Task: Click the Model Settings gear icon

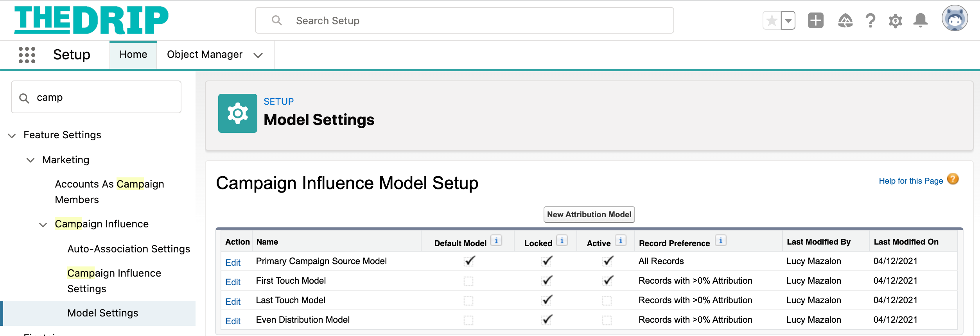Action: [238, 113]
